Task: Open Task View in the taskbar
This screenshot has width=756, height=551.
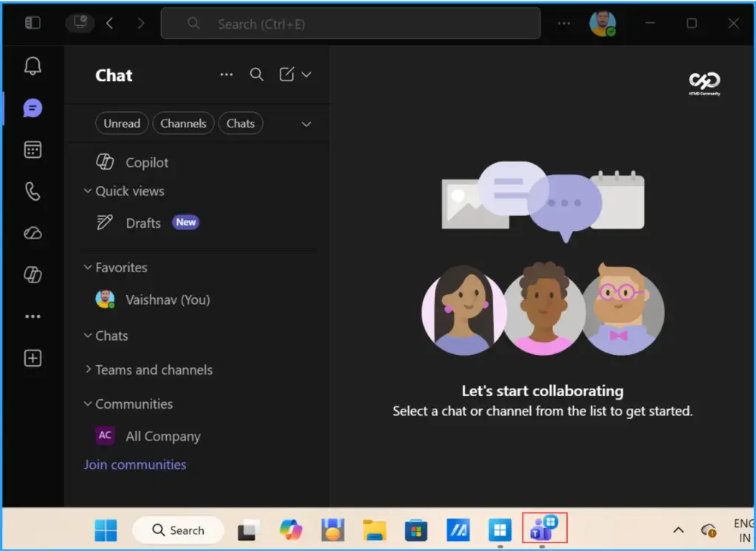Action: click(x=250, y=530)
